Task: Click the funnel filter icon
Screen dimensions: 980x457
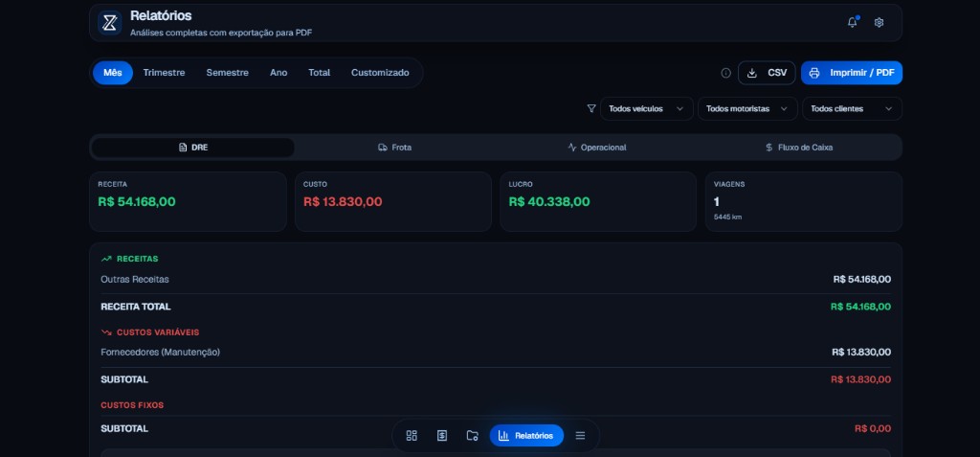Action: pyautogui.click(x=591, y=108)
